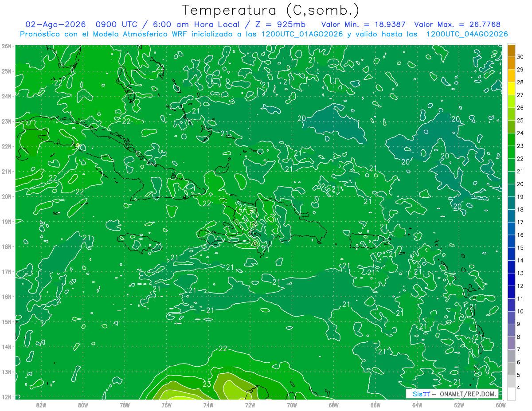Screen dimensions: 532x411
Task: Click the initialization time '1200UTC_01AGO2026'
Action: [301, 34]
